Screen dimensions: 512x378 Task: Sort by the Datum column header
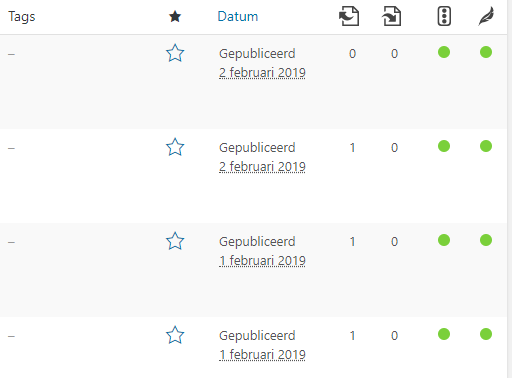pyautogui.click(x=238, y=16)
